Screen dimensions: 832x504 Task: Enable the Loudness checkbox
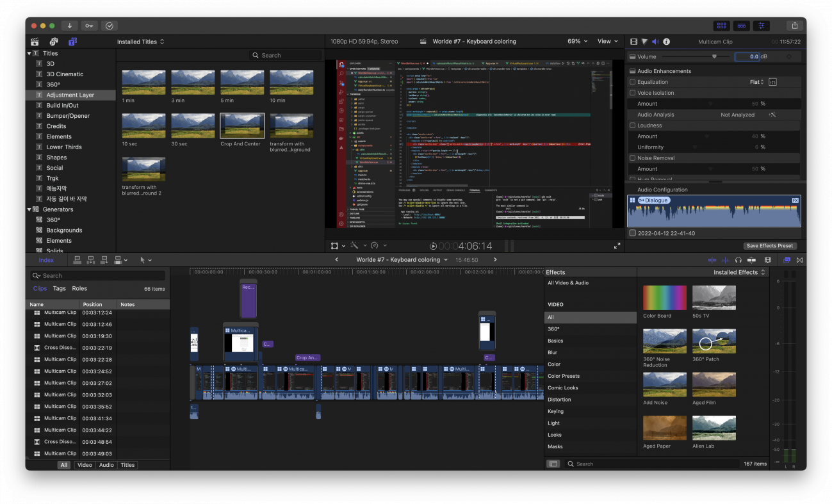click(633, 126)
